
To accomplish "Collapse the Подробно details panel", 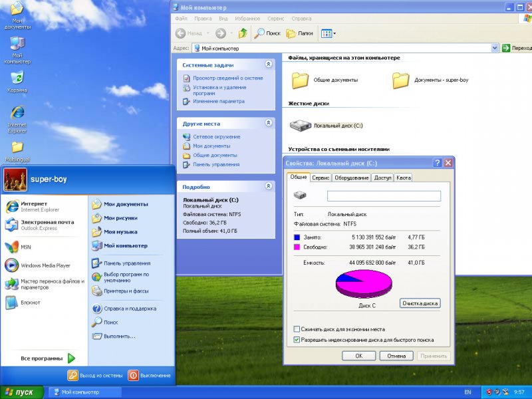I will click(269, 186).
